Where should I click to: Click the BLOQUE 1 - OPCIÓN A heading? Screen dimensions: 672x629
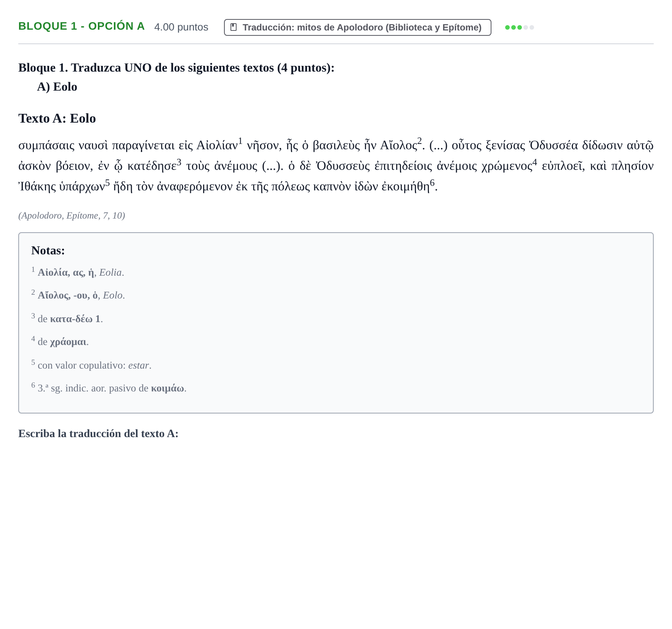click(82, 26)
